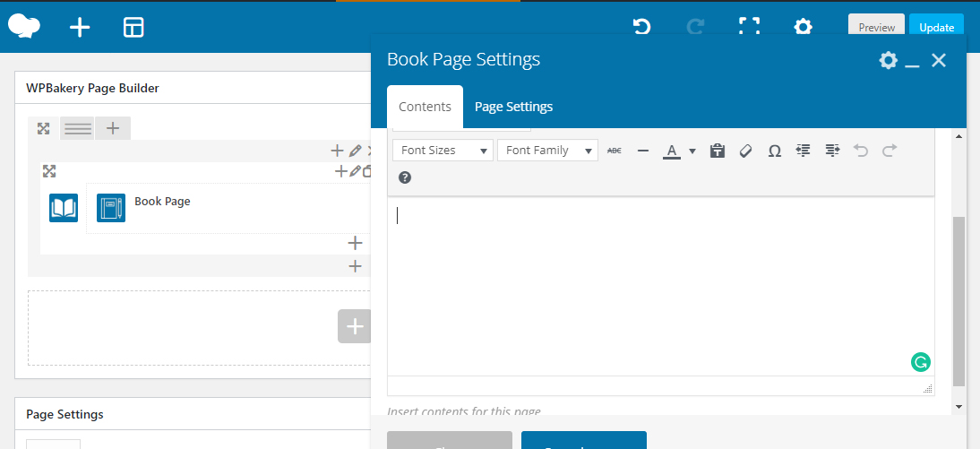The height and width of the screenshot is (449, 980).
Task: Click plus in the Book element controls
Action: pos(341,170)
